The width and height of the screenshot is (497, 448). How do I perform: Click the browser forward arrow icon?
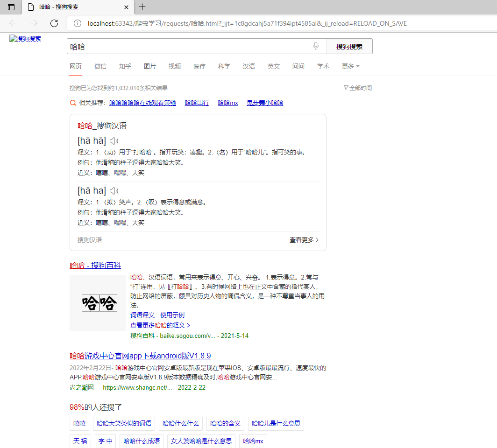(x=34, y=23)
